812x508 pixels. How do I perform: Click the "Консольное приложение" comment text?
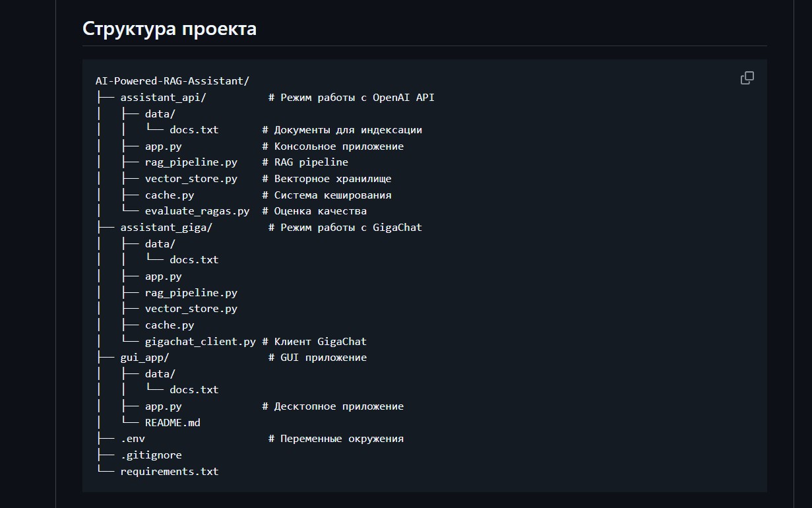coord(338,146)
